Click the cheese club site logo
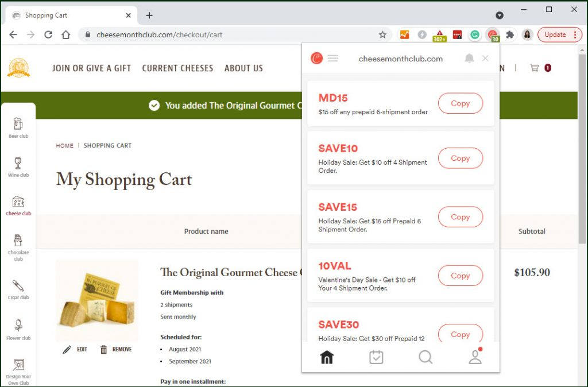This screenshot has height=387, width=588. [18, 68]
